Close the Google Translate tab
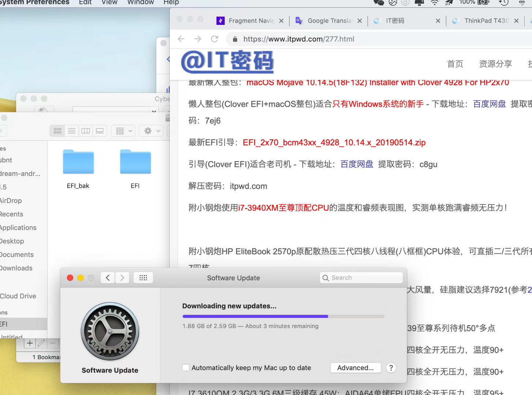This screenshot has height=395, width=532. click(x=360, y=21)
